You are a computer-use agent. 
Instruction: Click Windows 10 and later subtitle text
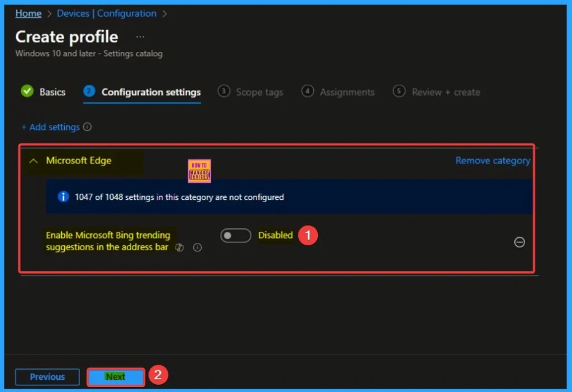(x=89, y=54)
